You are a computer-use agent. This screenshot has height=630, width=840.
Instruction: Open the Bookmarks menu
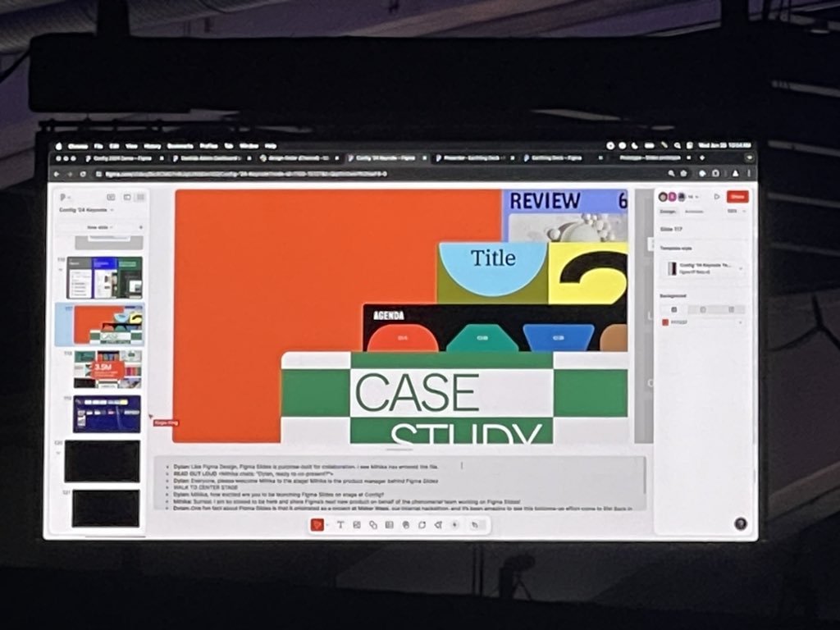(180, 146)
